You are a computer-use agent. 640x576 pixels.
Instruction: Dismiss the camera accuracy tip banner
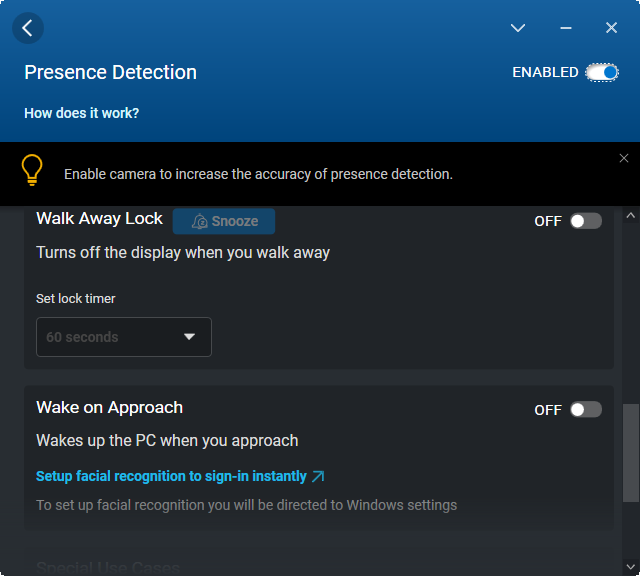tap(624, 158)
